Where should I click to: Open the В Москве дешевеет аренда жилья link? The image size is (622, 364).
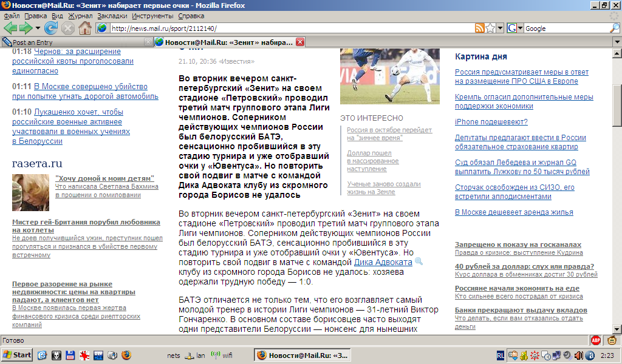pos(514,212)
